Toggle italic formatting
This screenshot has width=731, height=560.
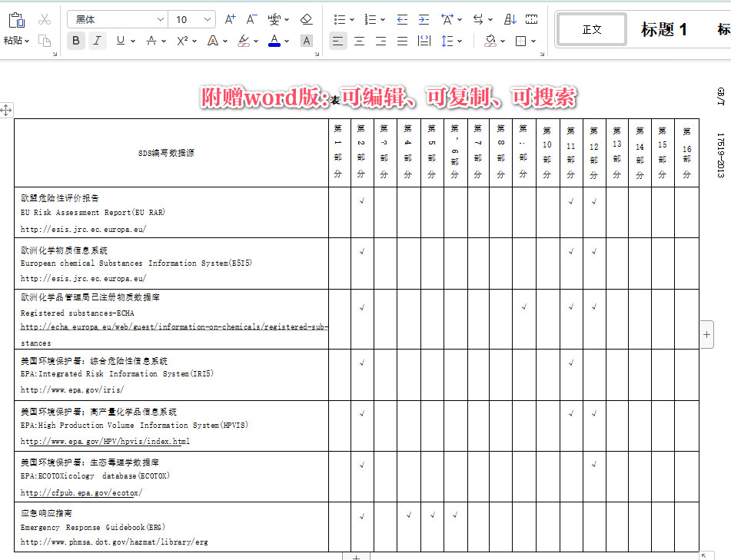(97, 40)
